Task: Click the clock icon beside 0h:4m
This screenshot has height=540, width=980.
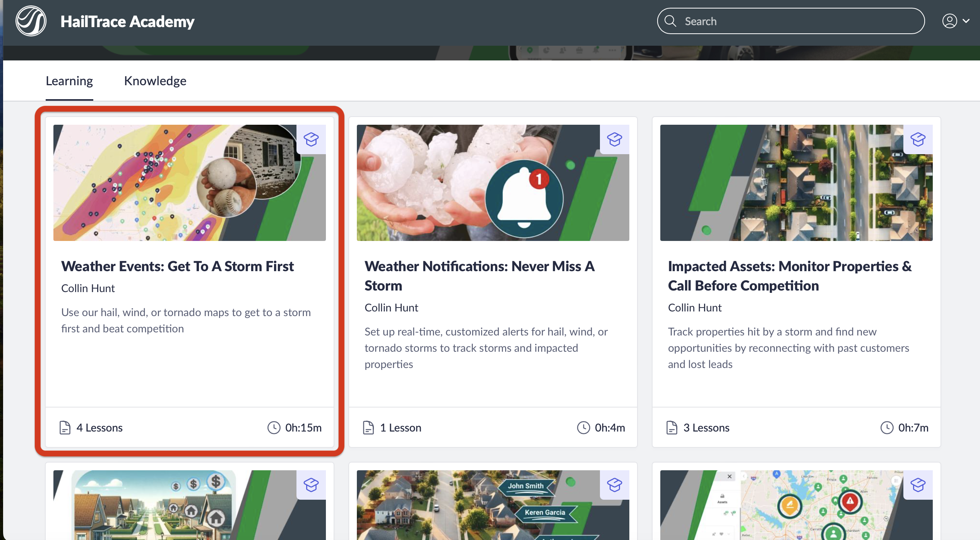Action: (x=584, y=428)
